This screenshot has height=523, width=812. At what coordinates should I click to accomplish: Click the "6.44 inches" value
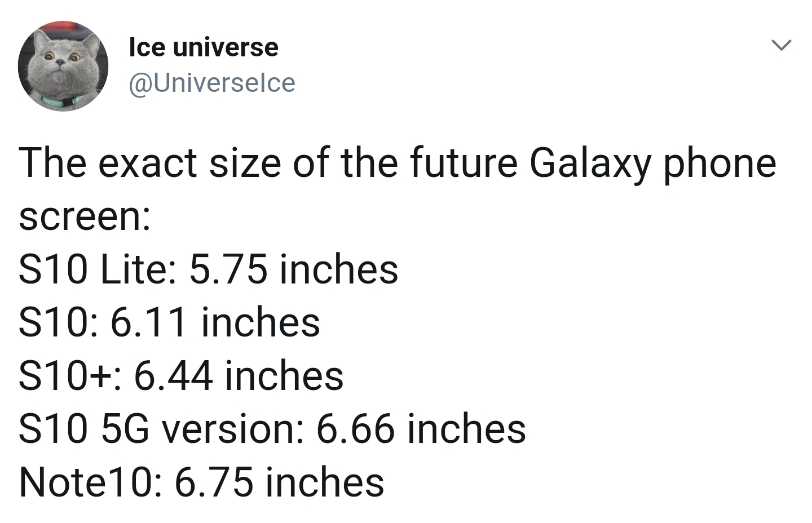click(x=239, y=376)
